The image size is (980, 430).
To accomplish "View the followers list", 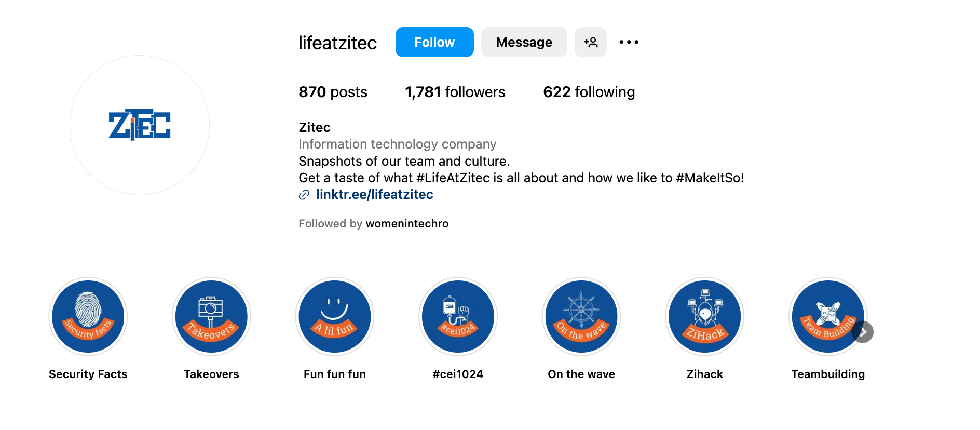I will (x=455, y=92).
